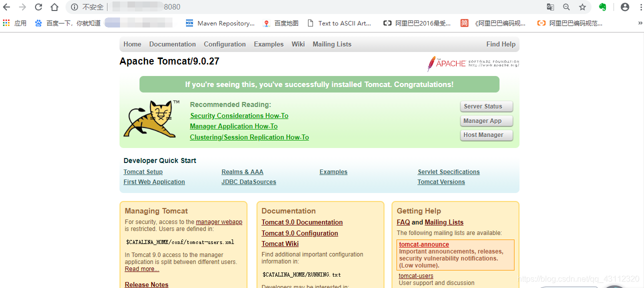
Task: Open the Documentation menu item
Action: 172,44
